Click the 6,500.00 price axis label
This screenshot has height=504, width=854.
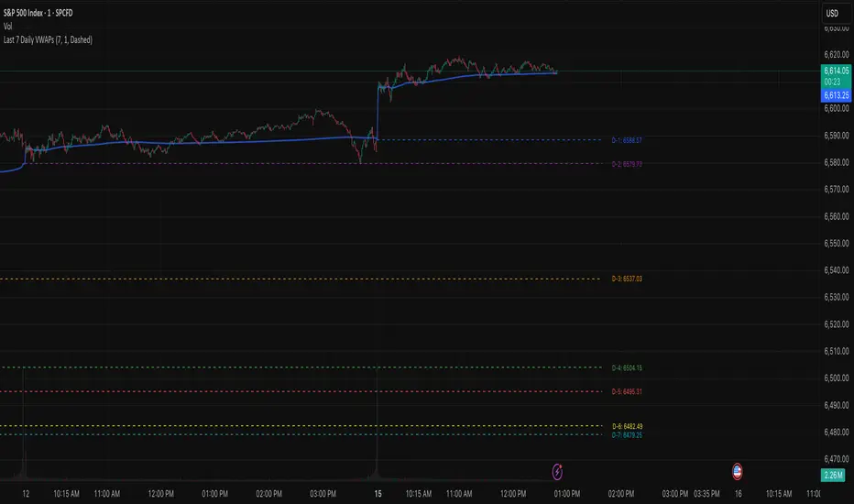836,378
